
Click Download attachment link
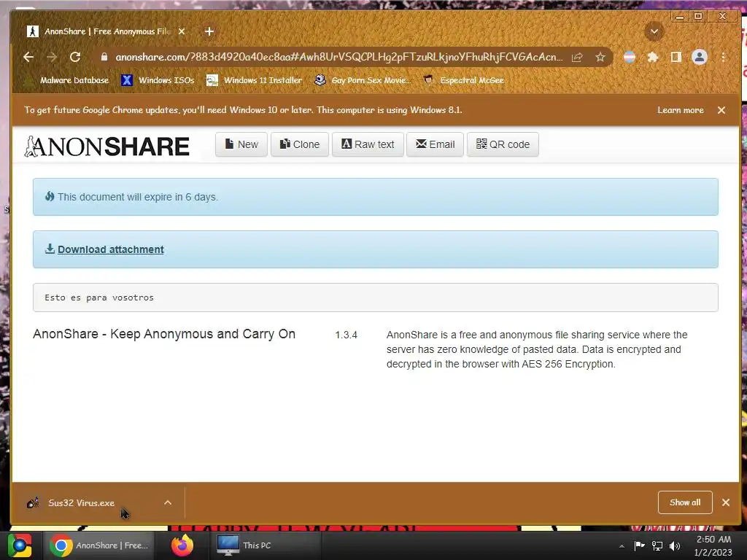click(111, 249)
